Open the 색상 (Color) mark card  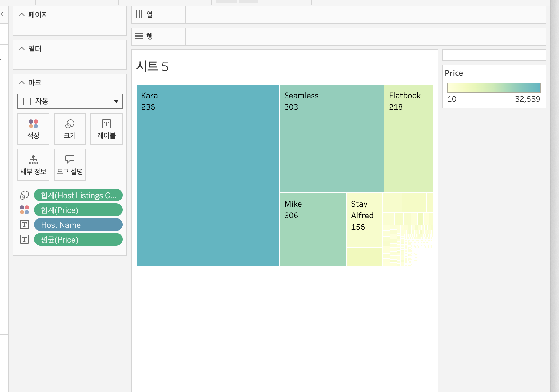click(33, 129)
